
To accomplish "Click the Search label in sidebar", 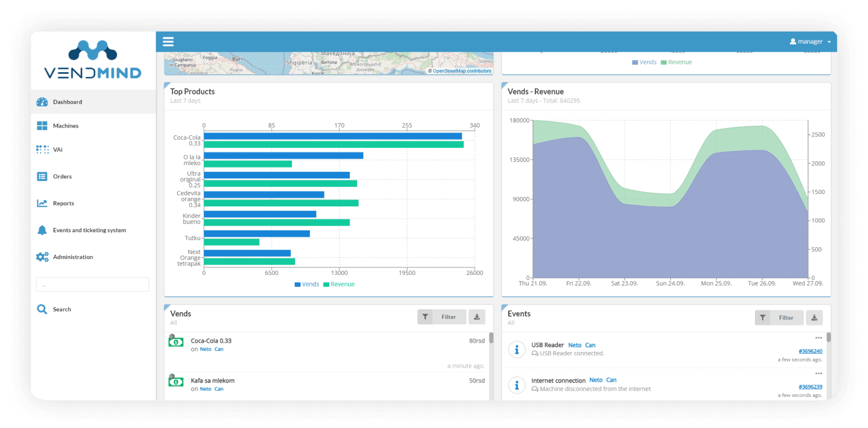I will pyautogui.click(x=62, y=309).
